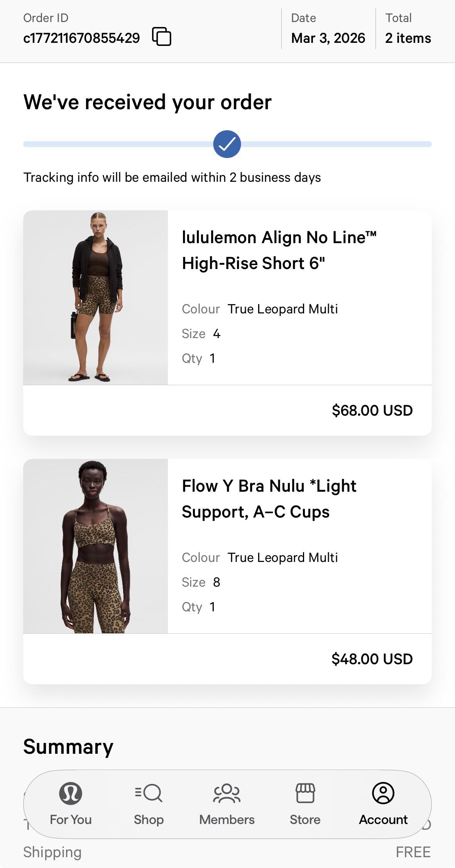Switch to the Store tab label
The height and width of the screenshot is (868, 455).
tap(305, 819)
